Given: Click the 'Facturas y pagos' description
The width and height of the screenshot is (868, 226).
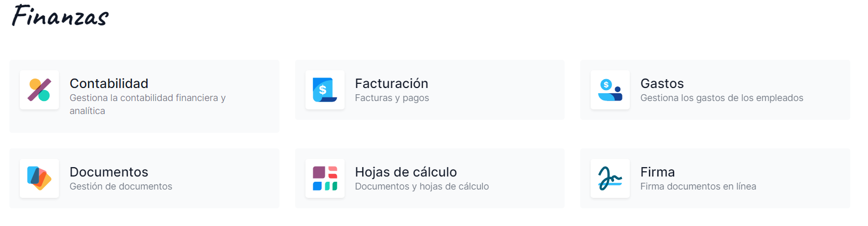Looking at the screenshot, I should click(392, 98).
